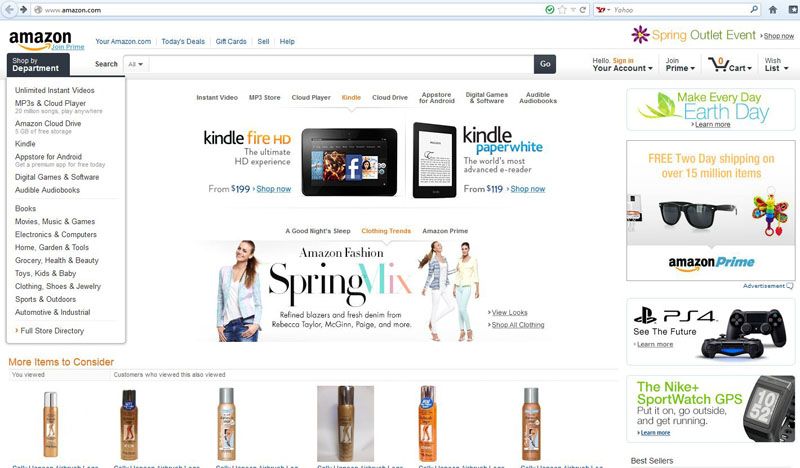
Task: Select the Cloud Drive tab
Action: tap(390, 97)
